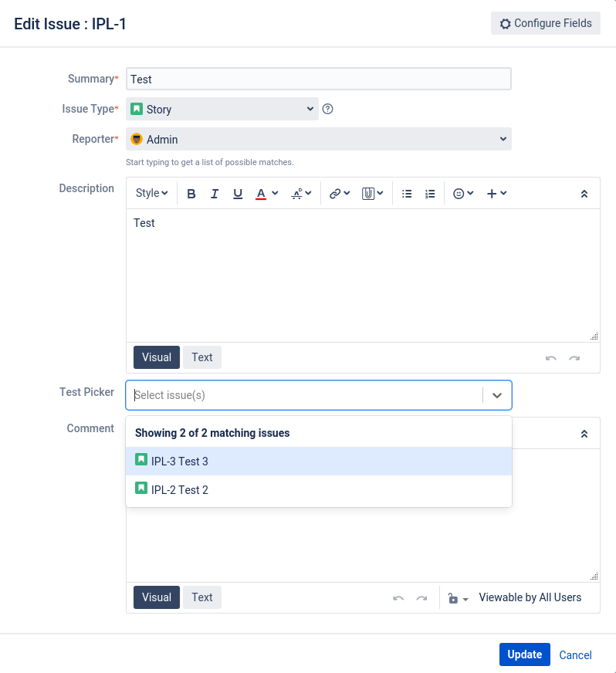Image resolution: width=616 pixels, height=673 pixels.
Task: Collapse the Description editor toolbar
Action: pos(584,194)
